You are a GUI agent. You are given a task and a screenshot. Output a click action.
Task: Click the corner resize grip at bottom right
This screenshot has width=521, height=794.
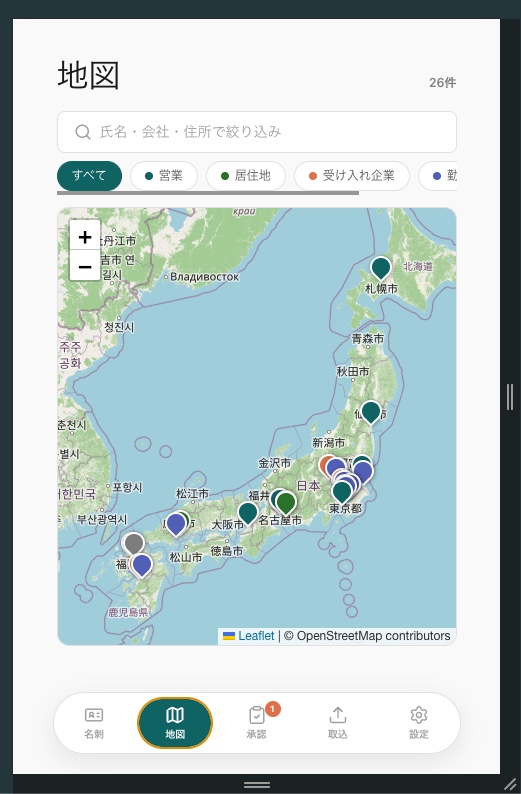510,784
